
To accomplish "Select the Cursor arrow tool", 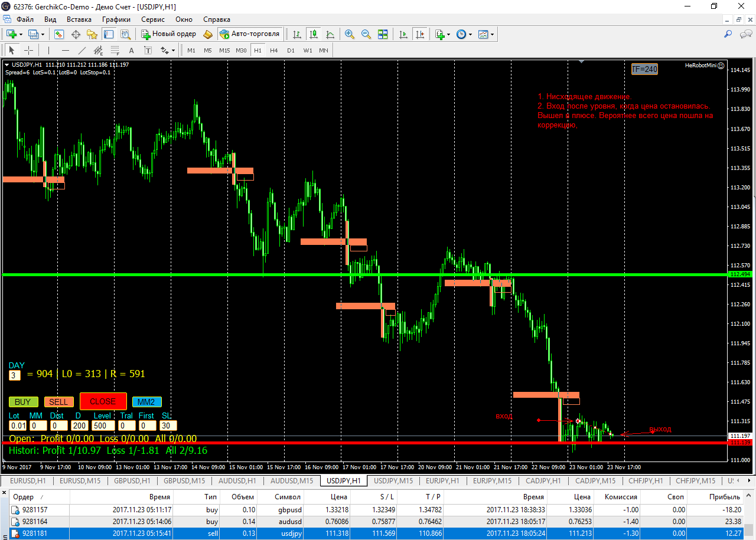I will pyautogui.click(x=12, y=50).
